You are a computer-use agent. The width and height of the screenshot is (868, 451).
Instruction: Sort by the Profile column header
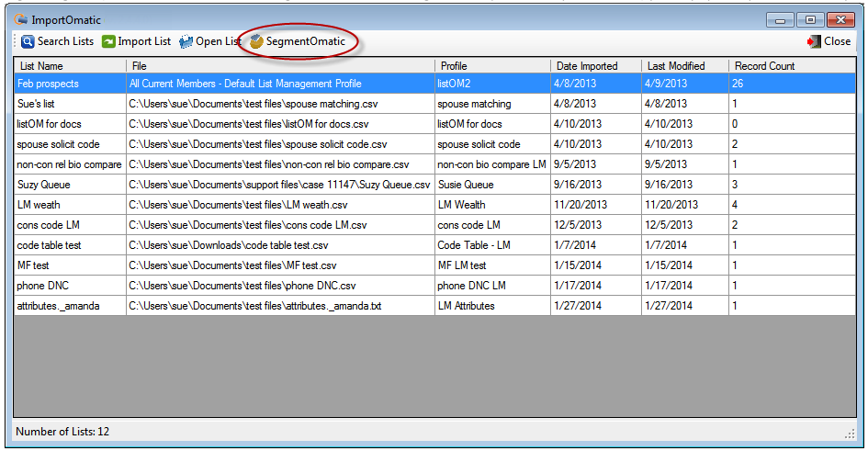click(x=492, y=66)
